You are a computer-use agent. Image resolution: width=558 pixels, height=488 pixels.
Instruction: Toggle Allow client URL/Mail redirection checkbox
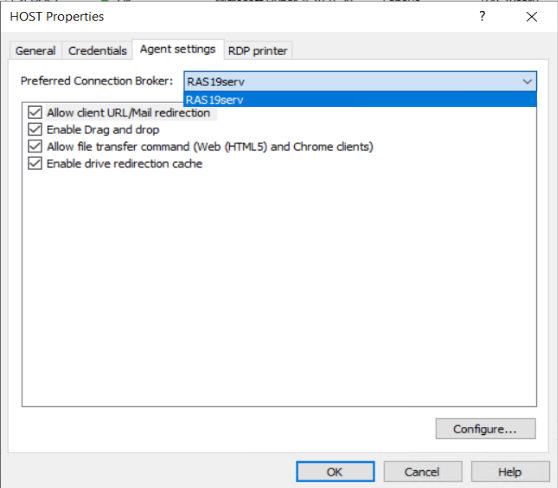tap(35, 112)
